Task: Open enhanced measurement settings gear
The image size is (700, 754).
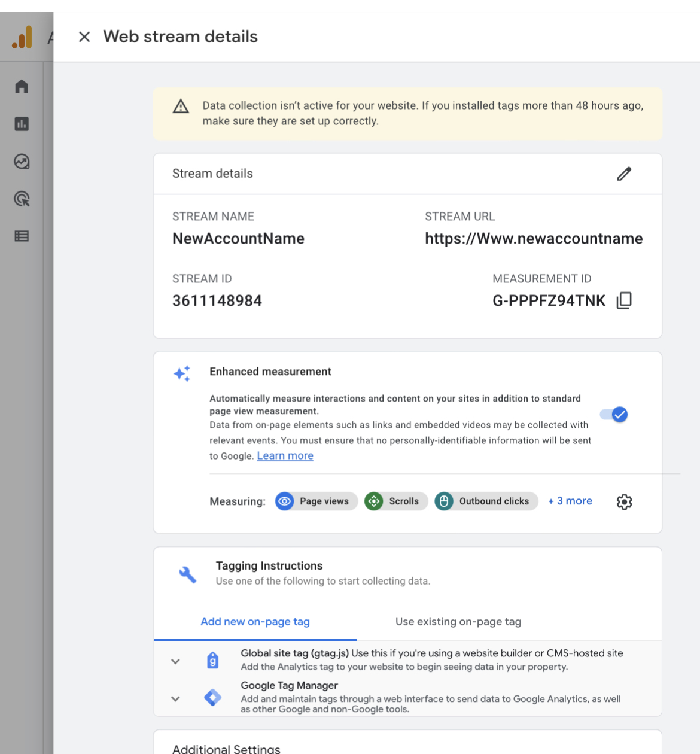Action: pos(624,502)
